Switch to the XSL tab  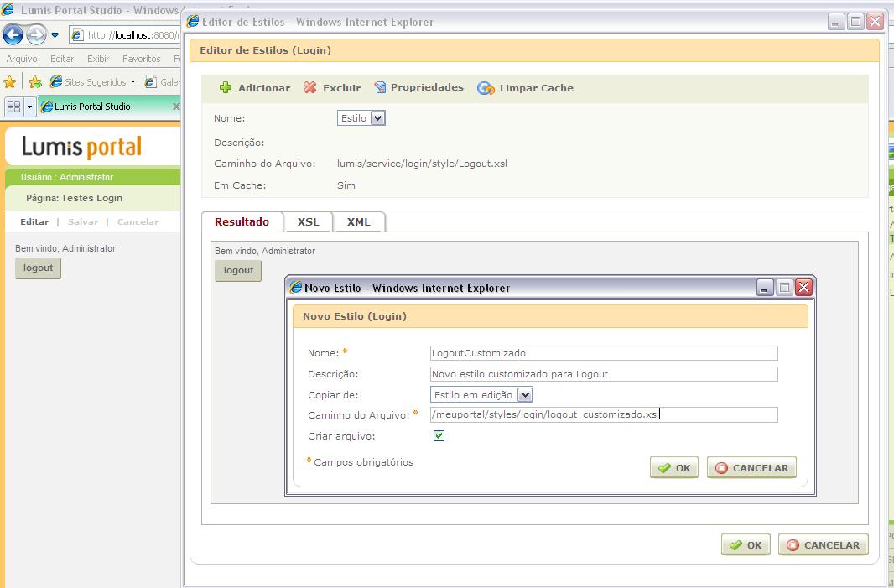click(x=309, y=221)
